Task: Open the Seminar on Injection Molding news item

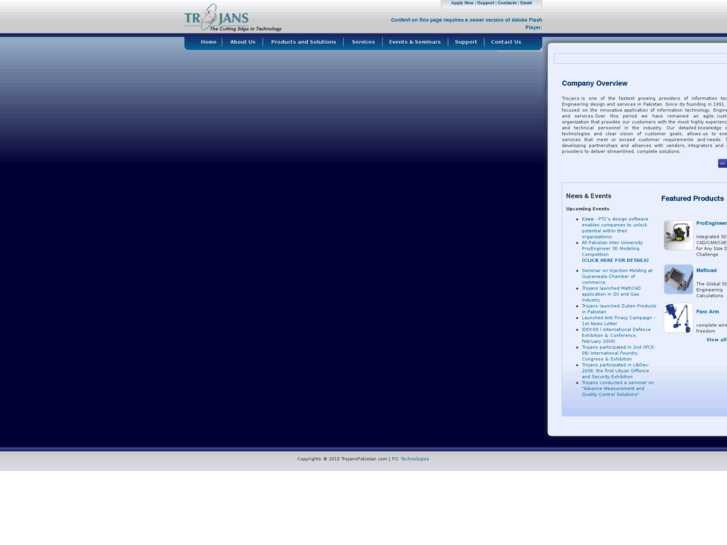Action: (617, 276)
